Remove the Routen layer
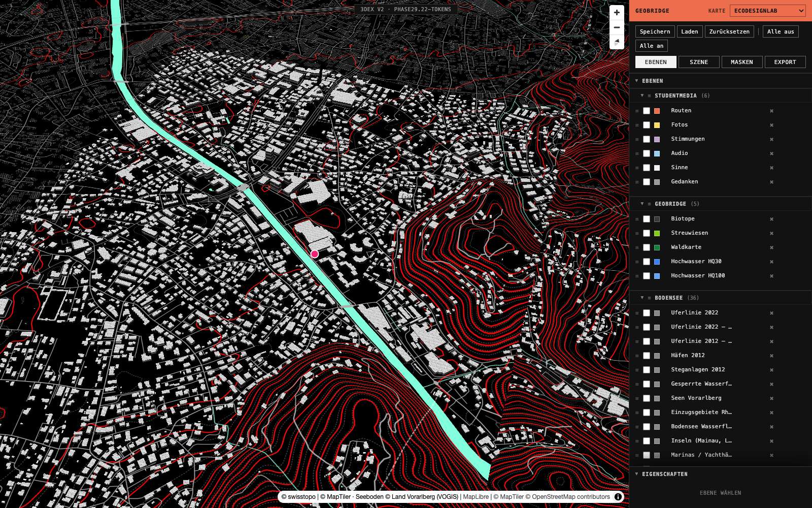The height and width of the screenshot is (508, 812). click(x=771, y=111)
